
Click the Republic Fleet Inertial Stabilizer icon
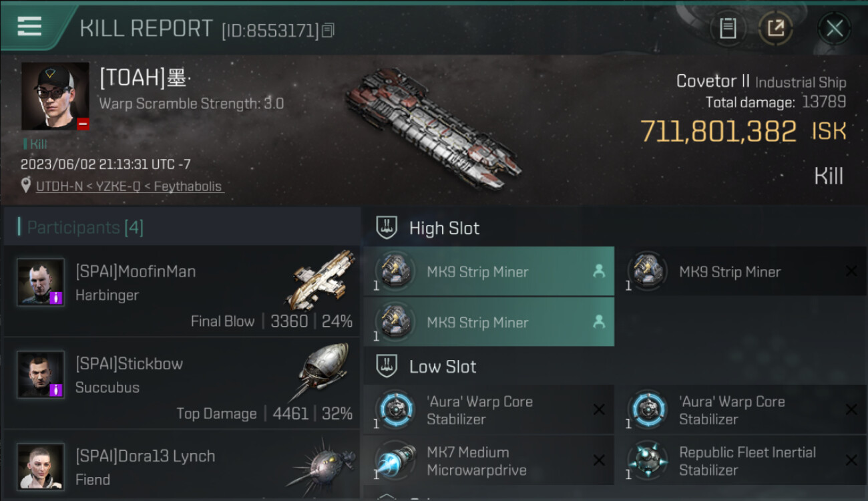[x=648, y=460]
